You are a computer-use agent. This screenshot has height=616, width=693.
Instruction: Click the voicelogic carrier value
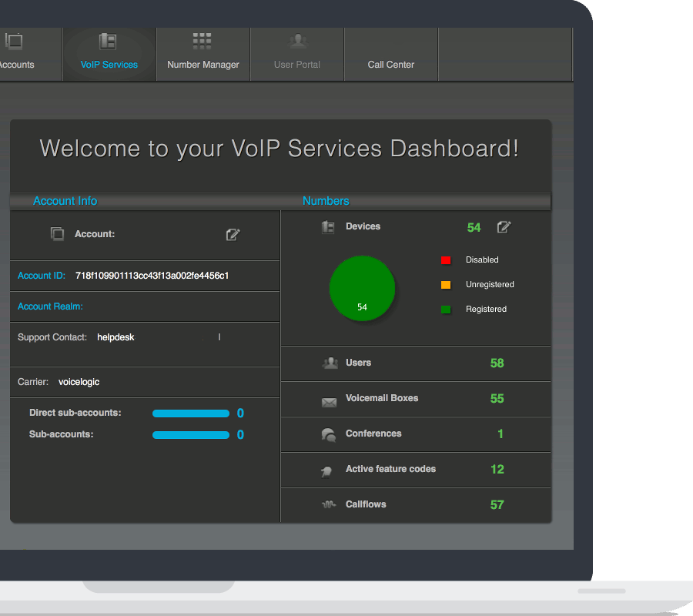point(79,382)
